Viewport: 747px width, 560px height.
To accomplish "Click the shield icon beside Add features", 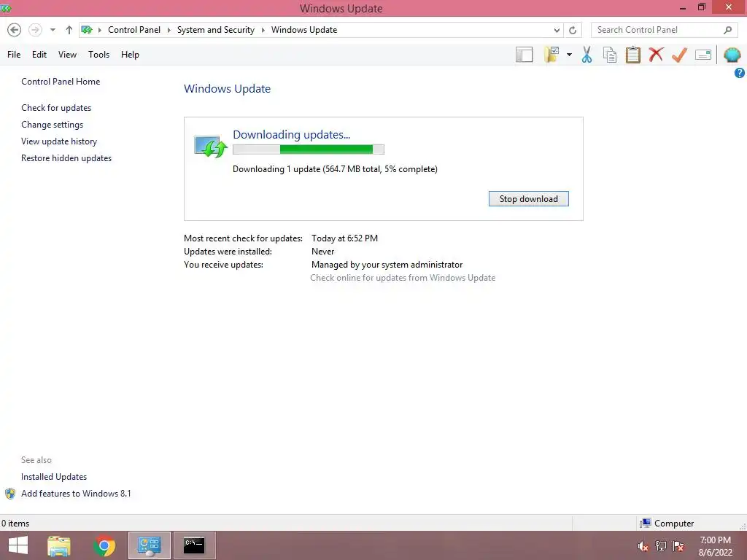I will [x=10, y=494].
